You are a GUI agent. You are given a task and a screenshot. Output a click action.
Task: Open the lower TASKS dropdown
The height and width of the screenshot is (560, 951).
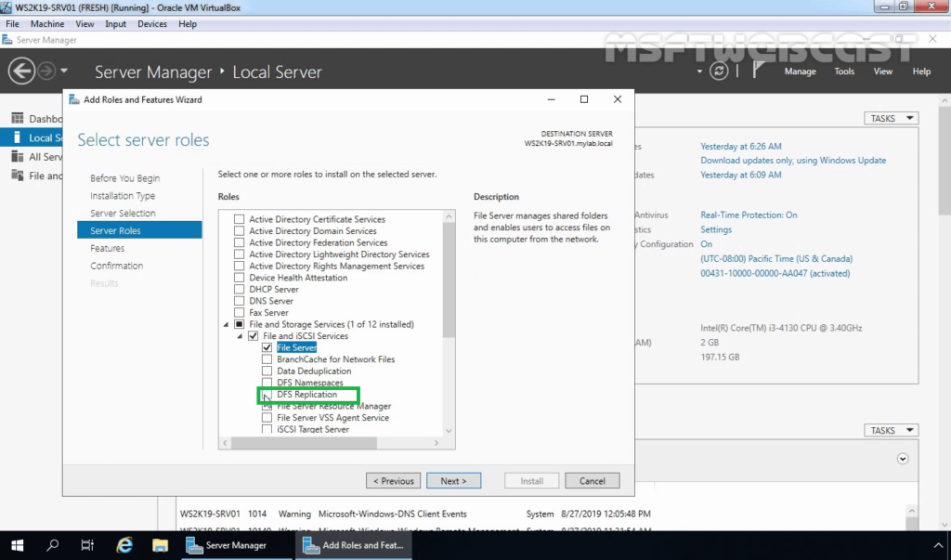pyautogui.click(x=891, y=430)
